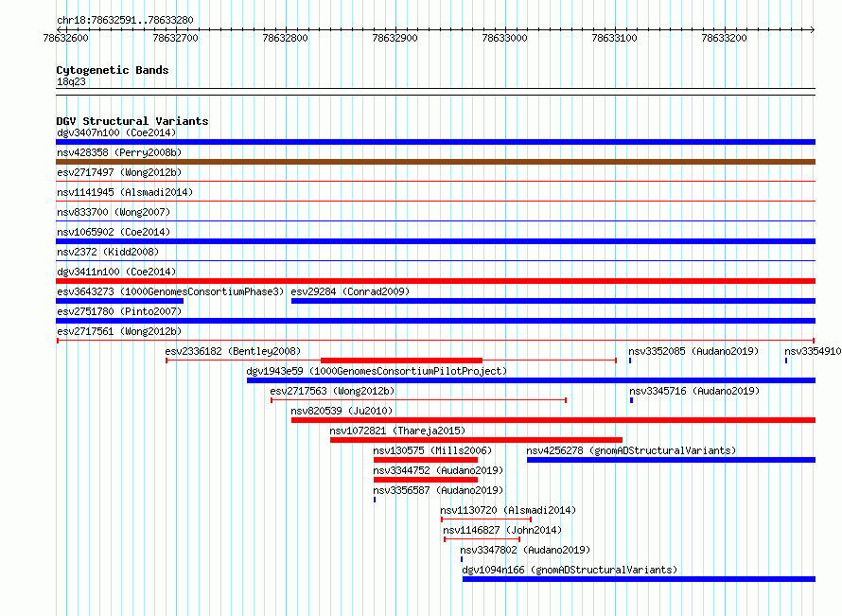The height and width of the screenshot is (616, 842).
Task: Select the dgv1943e59 (1000GenomesConsortiumPilotProject) label
Action: pyautogui.click(x=377, y=371)
